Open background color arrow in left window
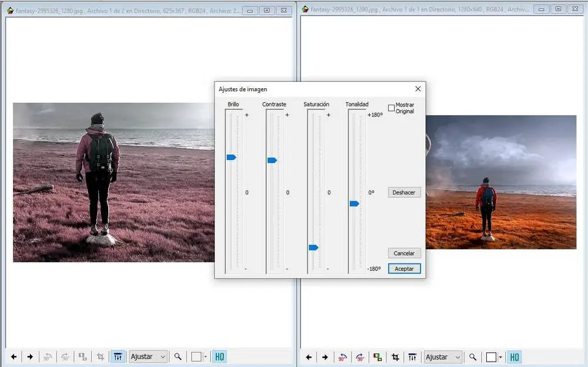This screenshot has height=367, width=588. 205,356
